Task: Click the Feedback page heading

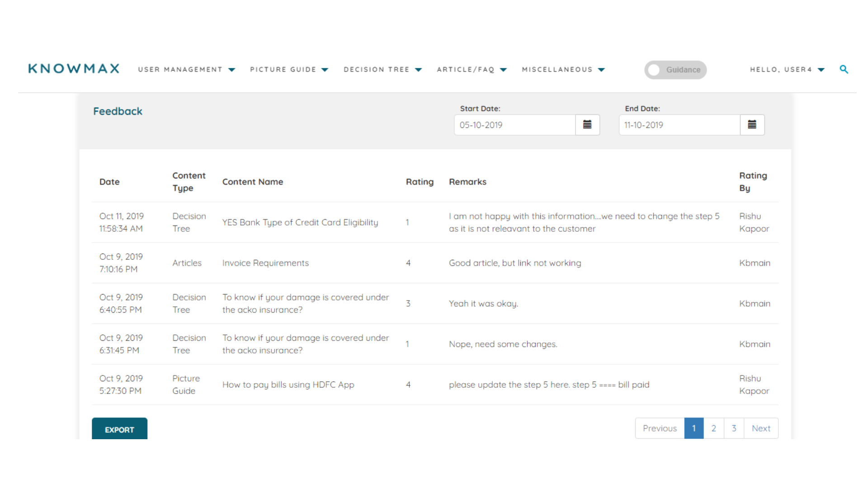Action: (118, 111)
